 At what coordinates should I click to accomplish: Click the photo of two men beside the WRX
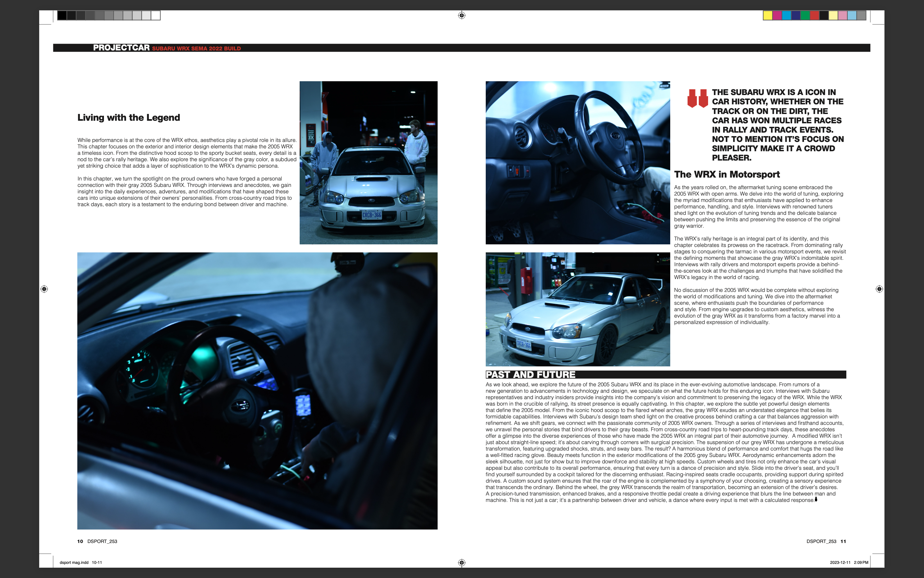click(368, 162)
